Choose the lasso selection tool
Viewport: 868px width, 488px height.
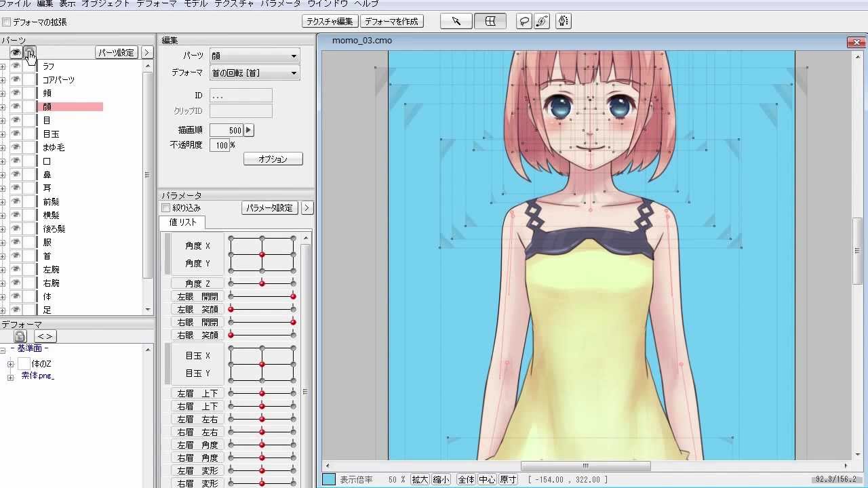pos(524,21)
